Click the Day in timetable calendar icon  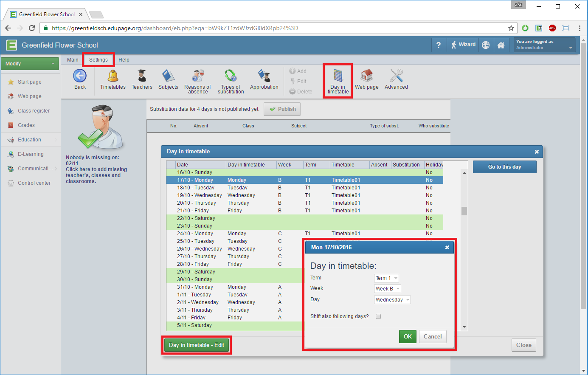point(338,76)
